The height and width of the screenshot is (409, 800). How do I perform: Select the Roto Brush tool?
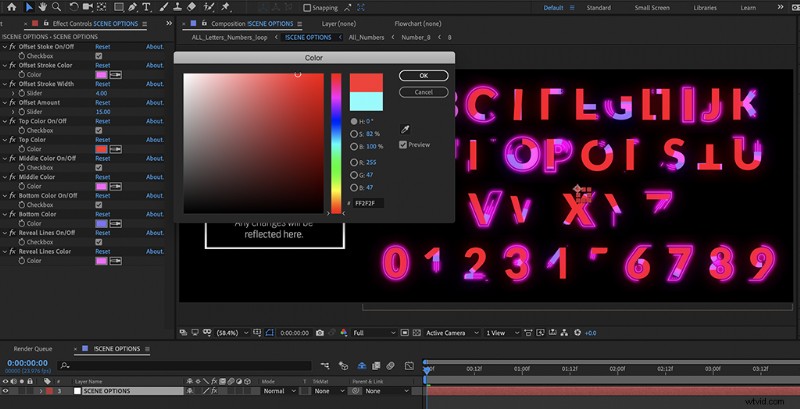click(209, 7)
